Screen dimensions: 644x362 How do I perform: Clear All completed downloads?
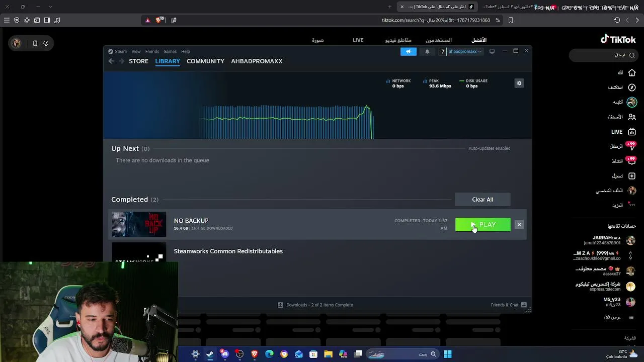[482, 200]
